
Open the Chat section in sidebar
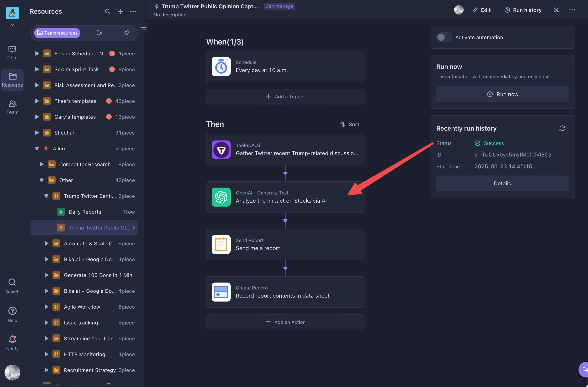pos(12,53)
